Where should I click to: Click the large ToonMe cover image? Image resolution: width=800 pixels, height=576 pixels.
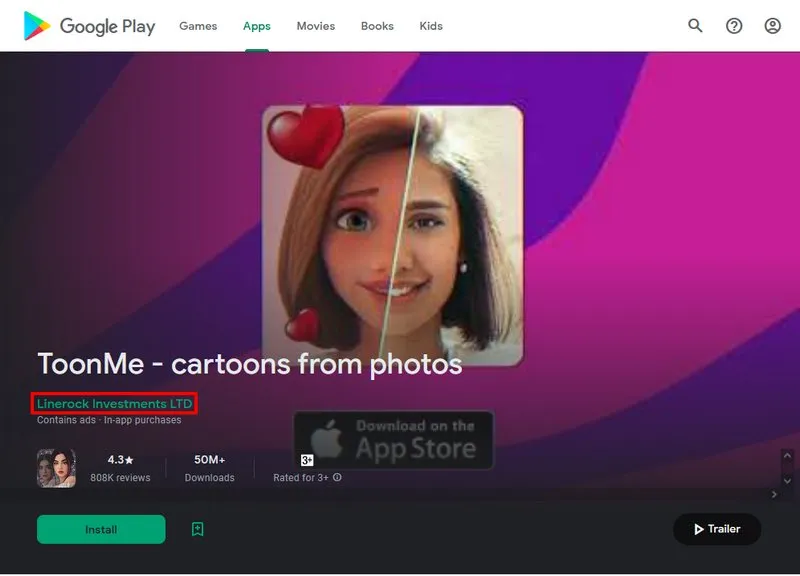(x=392, y=235)
